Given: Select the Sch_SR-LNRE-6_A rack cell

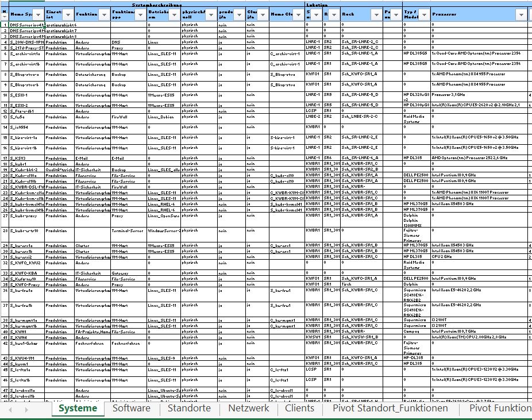Looking at the screenshot, I should pyautogui.click(x=361, y=158).
